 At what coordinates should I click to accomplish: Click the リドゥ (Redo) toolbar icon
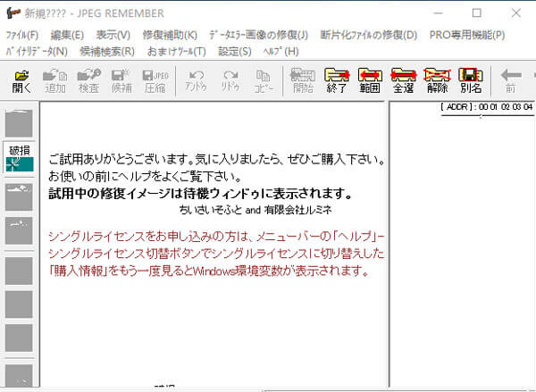(230, 81)
